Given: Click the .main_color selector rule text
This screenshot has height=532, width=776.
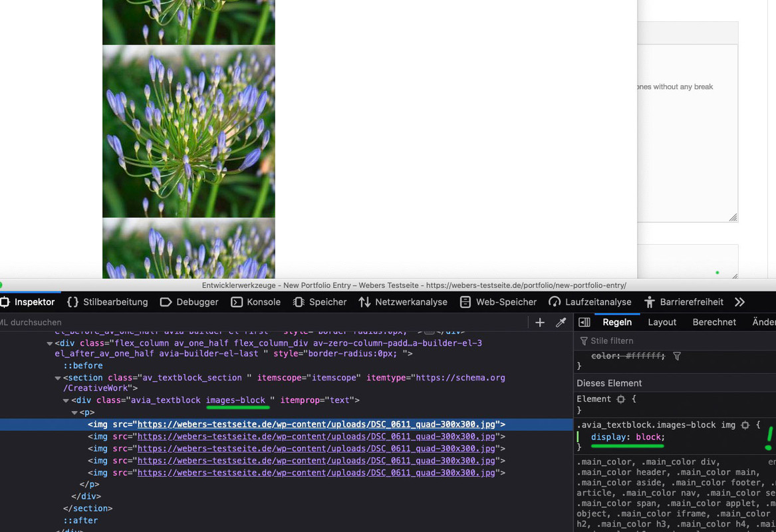Looking at the screenshot, I should pos(676,493).
